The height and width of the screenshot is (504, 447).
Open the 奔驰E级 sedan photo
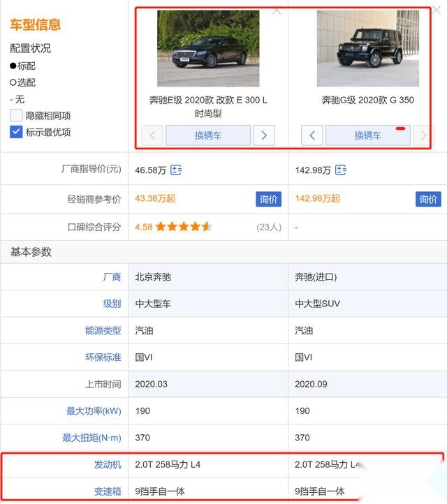[x=208, y=48]
